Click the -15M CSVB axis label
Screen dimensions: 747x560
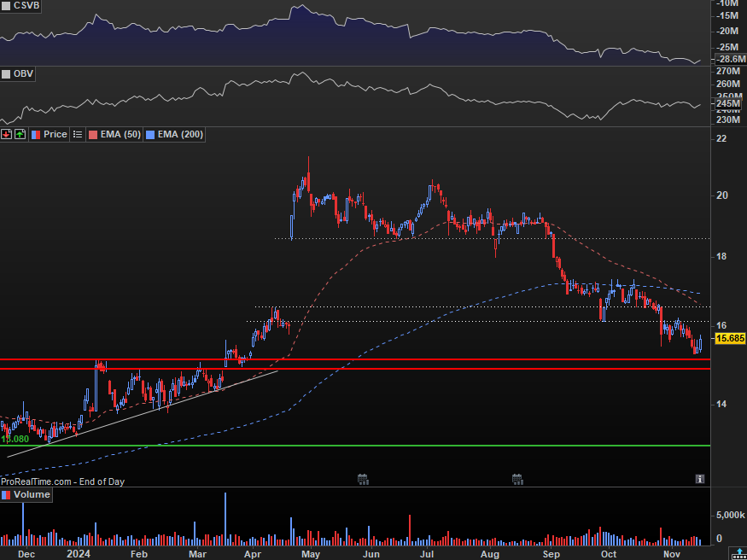[728, 16]
